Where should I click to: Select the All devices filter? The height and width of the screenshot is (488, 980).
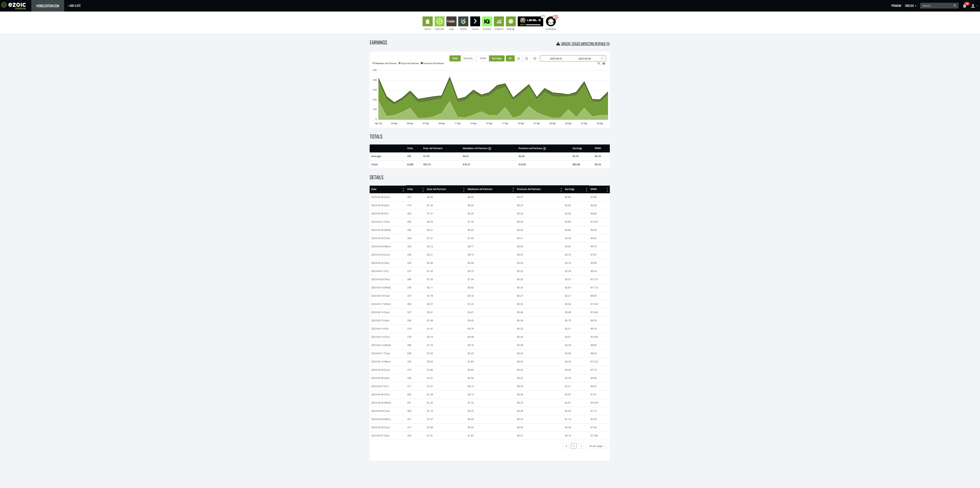(x=510, y=59)
